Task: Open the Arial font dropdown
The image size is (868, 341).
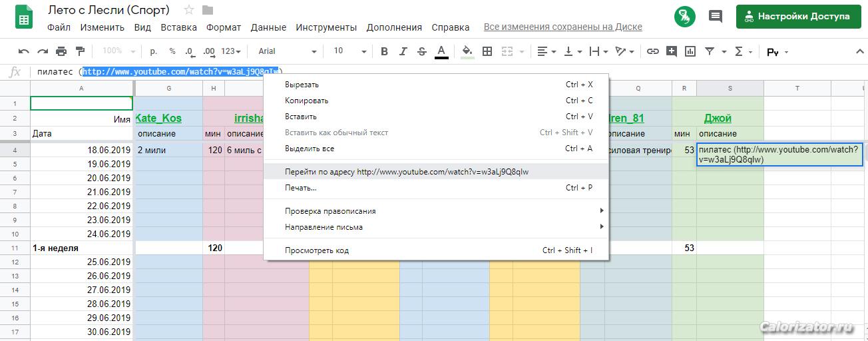Action: 286,51
